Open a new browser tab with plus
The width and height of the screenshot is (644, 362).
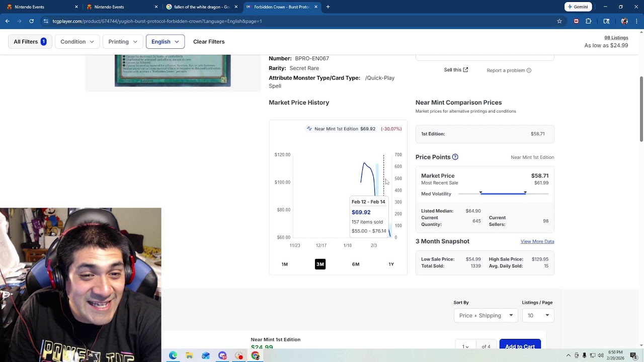[328, 7]
